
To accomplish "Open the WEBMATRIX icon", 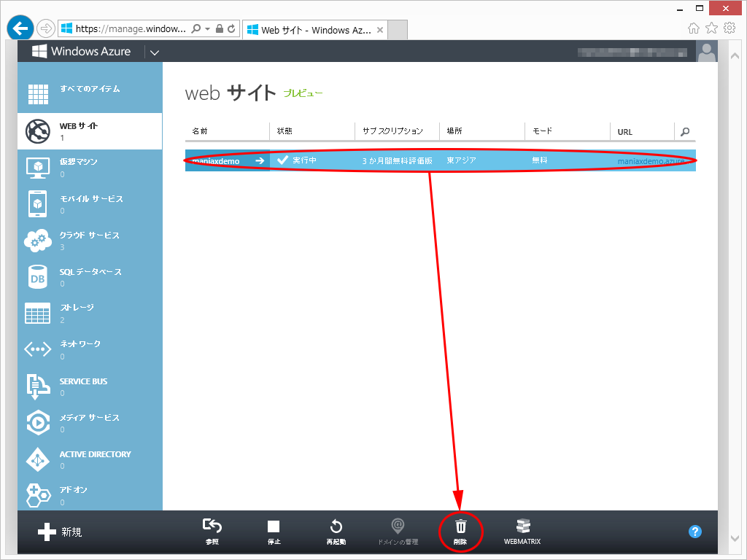I will [x=522, y=526].
